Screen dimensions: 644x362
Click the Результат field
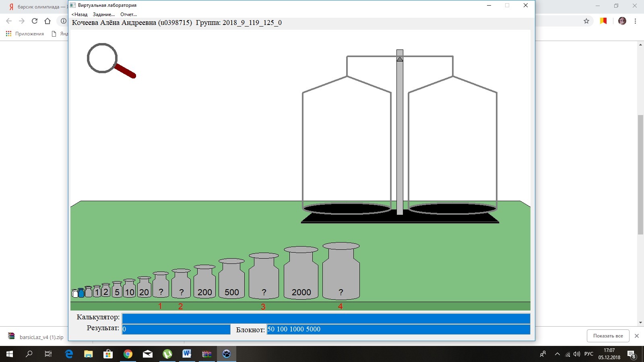click(176, 329)
